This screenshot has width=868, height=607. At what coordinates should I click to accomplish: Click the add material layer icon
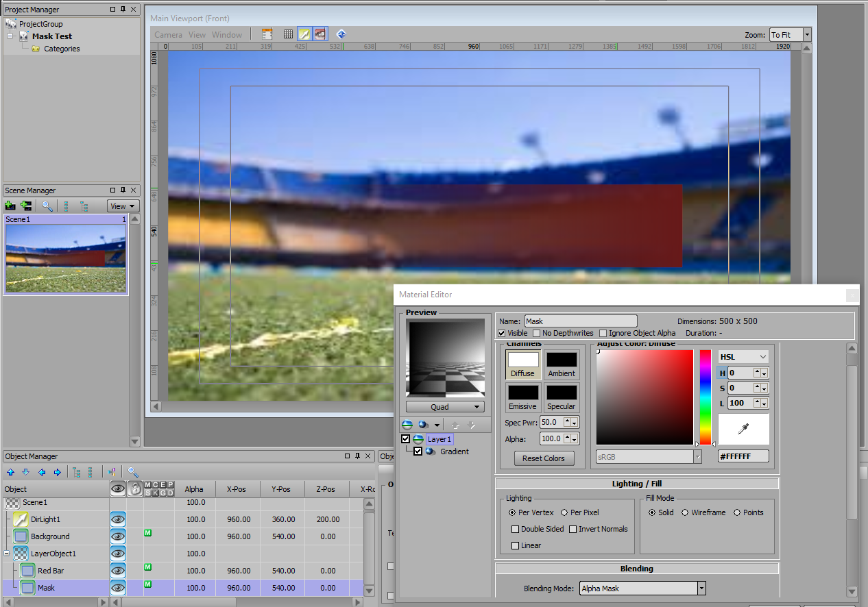[x=407, y=425]
